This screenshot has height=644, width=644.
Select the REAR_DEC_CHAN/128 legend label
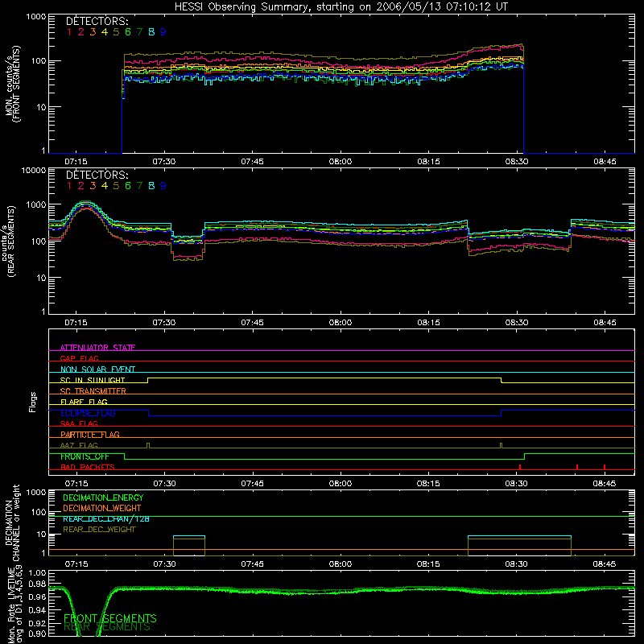coord(106,518)
